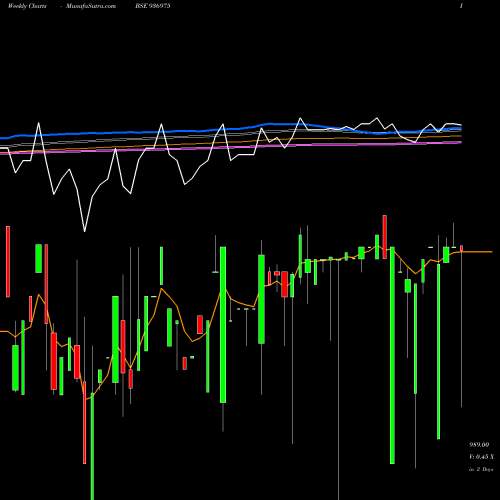Click the '989.09' price value
Screen dimensions: 500x500
tap(479, 445)
